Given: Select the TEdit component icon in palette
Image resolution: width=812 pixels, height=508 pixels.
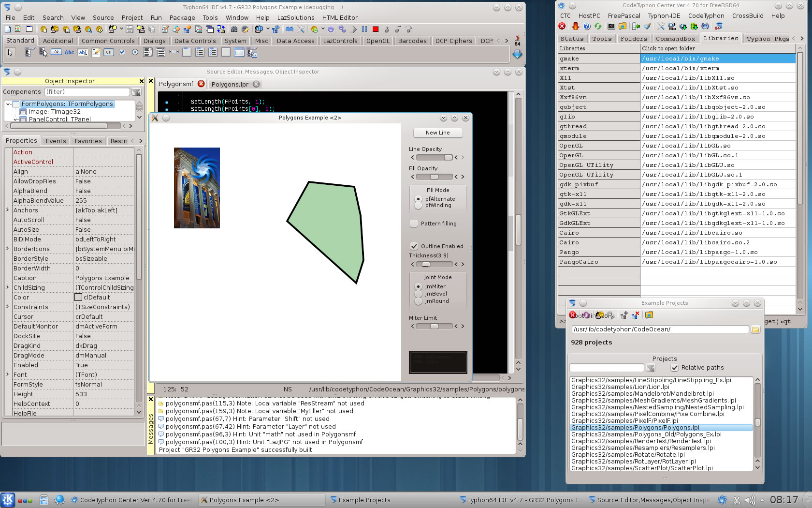Looking at the screenshot, I should tap(83, 52).
